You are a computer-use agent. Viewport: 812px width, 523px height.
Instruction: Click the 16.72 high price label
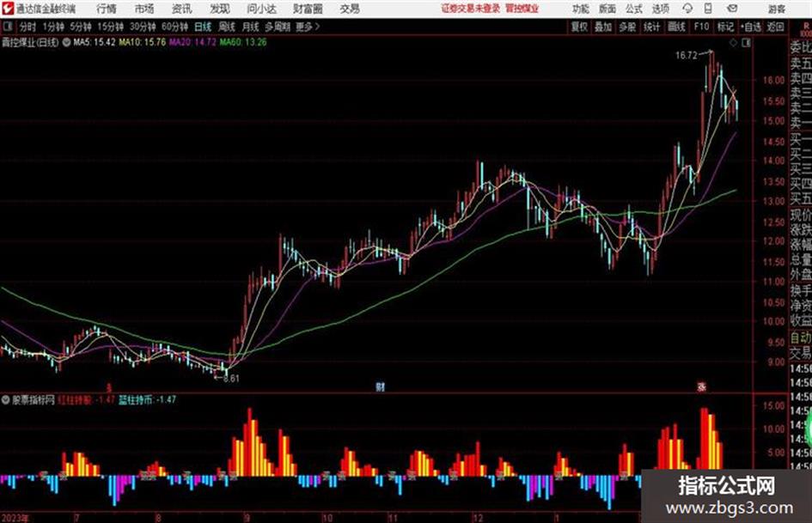(x=687, y=56)
